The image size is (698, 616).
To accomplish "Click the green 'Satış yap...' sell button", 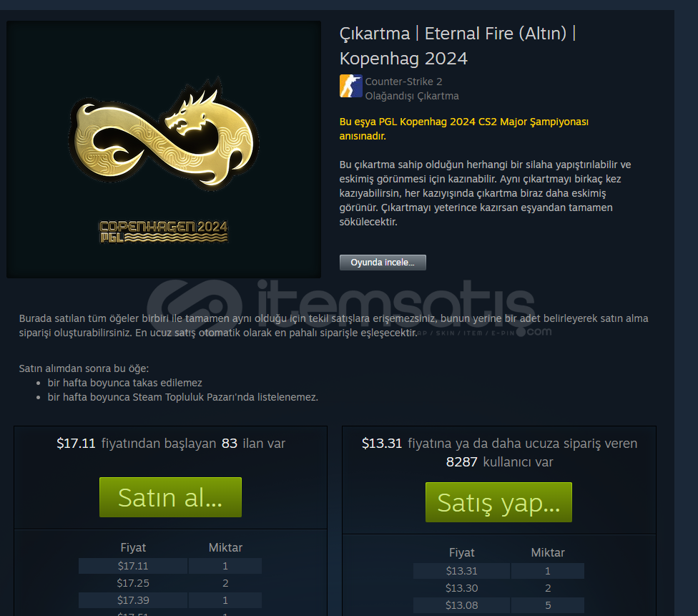I will 498,502.
